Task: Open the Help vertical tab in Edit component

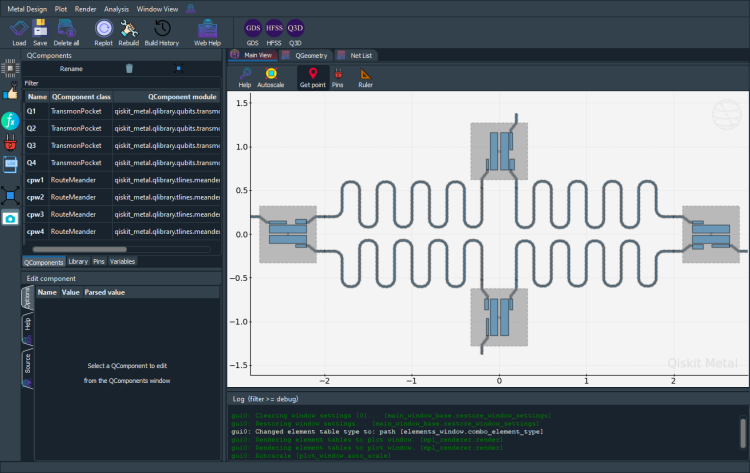Action: pyautogui.click(x=27, y=329)
